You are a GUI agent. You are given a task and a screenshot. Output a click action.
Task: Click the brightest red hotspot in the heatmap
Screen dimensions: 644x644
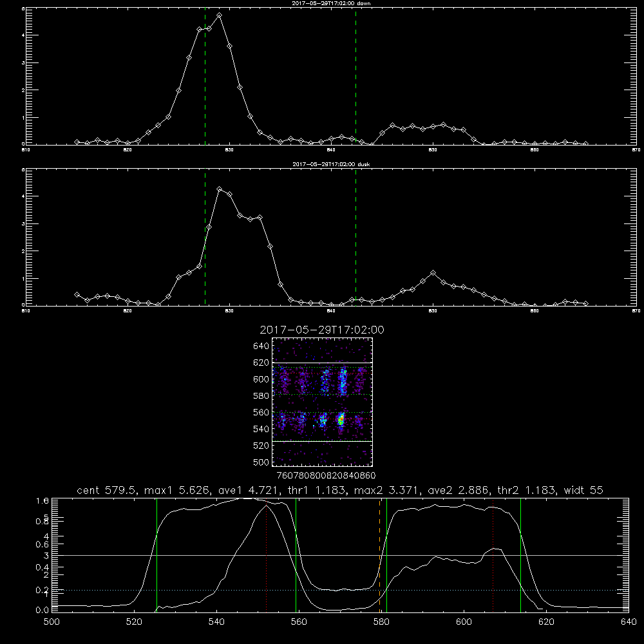click(x=341, y=419)
